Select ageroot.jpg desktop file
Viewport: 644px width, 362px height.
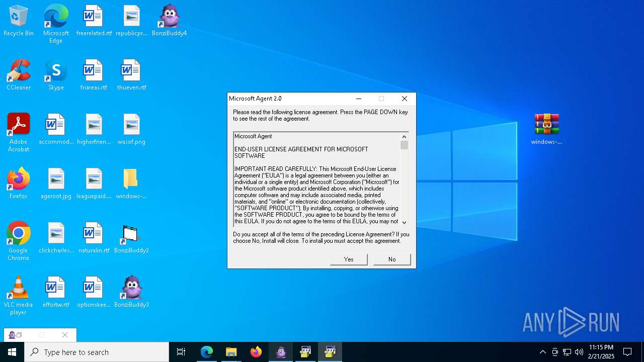(56, 184)
